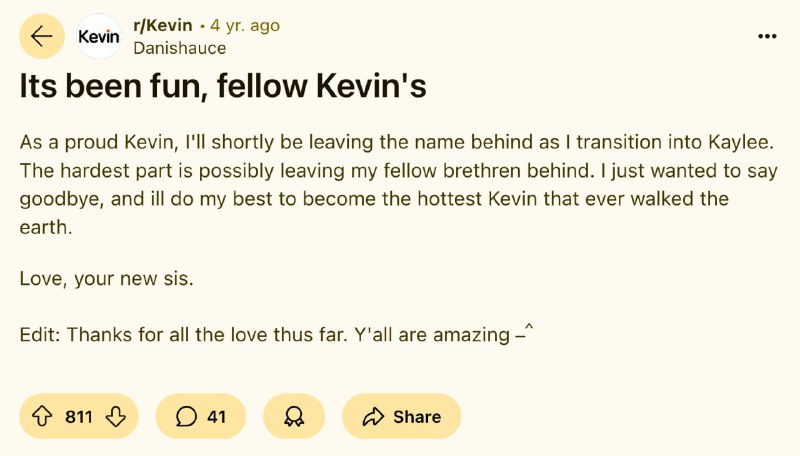Click the Share button label
This screenshot has height=456, width=800.
pos(417,417)
